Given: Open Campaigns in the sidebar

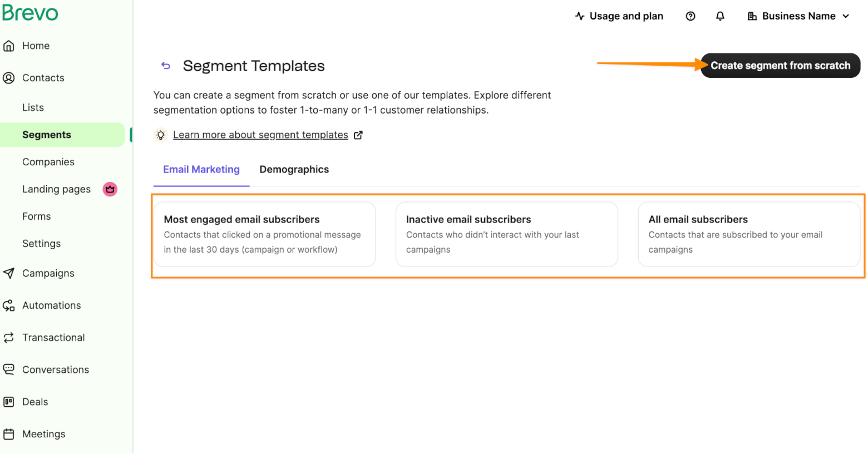Looking at the screenshot, I should [48, 273].
